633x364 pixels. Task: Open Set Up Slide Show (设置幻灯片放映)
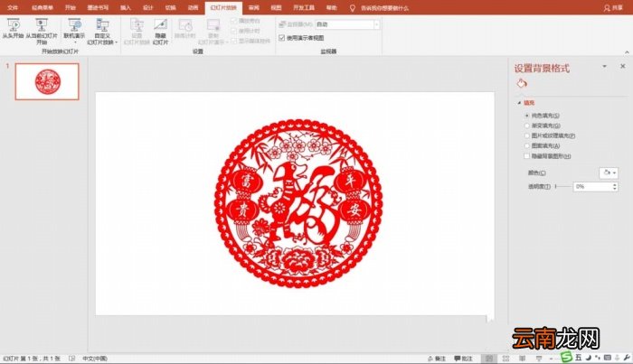(137, 32)
